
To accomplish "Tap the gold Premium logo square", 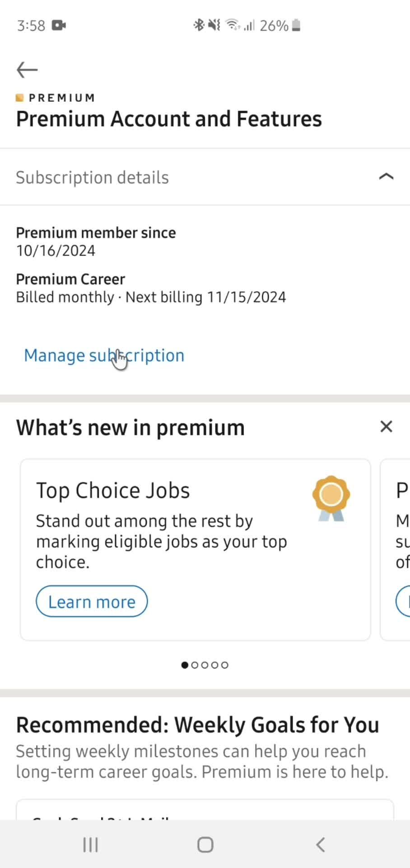I will click(x=19, y=98).
